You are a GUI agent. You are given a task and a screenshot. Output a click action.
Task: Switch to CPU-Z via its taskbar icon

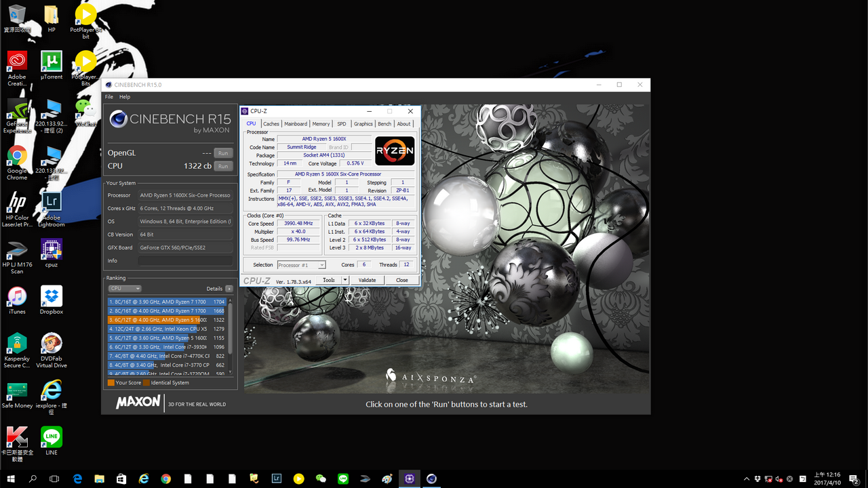pyautogui.click(x=409, y=479)
